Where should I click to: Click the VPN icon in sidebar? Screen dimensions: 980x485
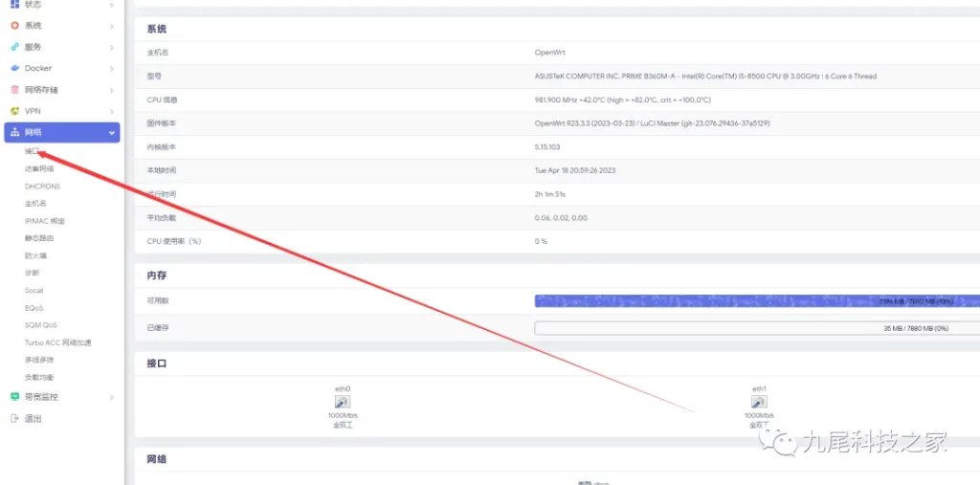coord(14,111)
